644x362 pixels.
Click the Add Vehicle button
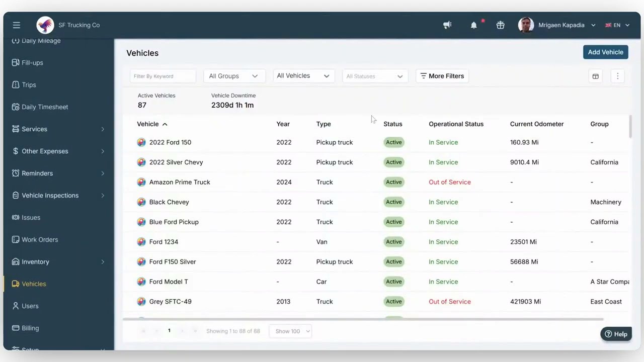(x=605, y=52)
